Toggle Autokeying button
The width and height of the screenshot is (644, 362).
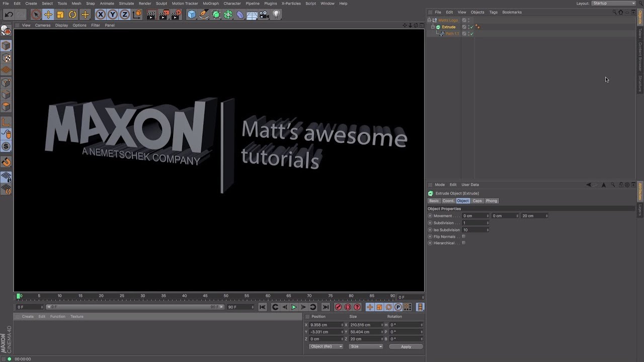[348, 307]
